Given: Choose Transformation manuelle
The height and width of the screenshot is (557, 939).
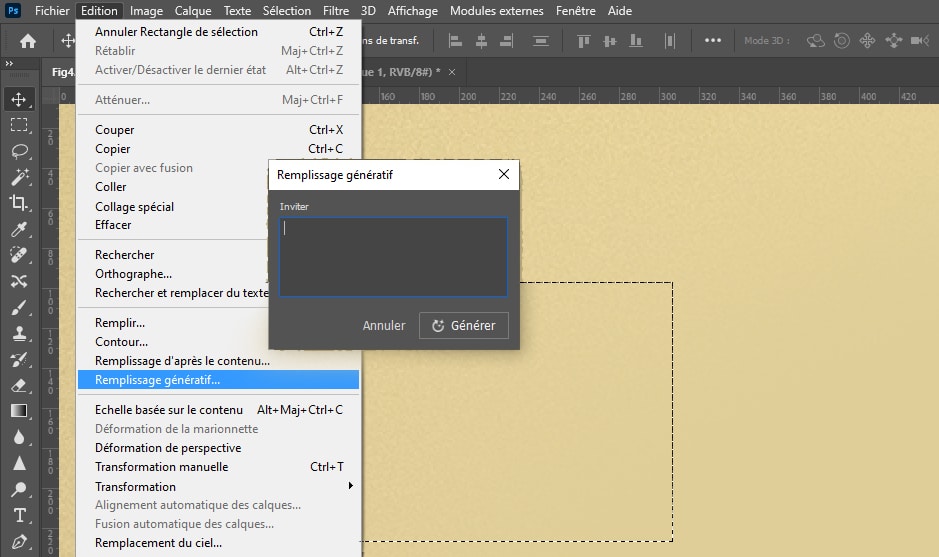Looking at the screenshot, I should tap(219, 467).
